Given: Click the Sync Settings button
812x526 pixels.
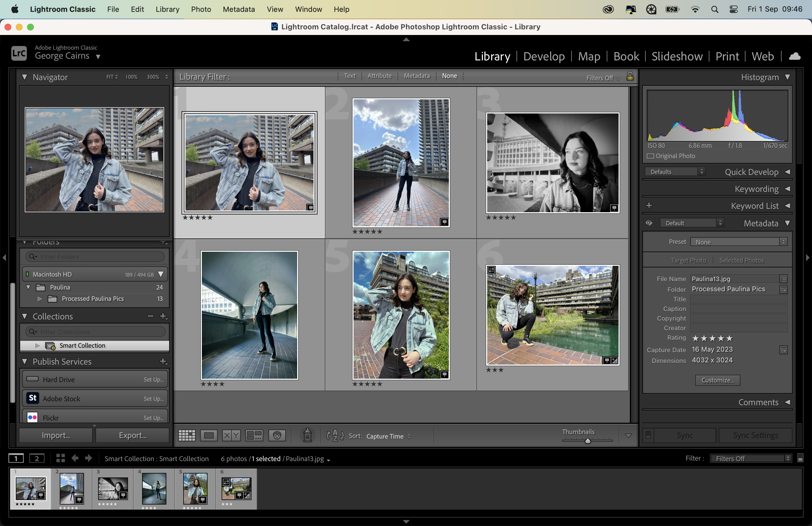Looking at the screenshot, I should [x=755, y=435].
